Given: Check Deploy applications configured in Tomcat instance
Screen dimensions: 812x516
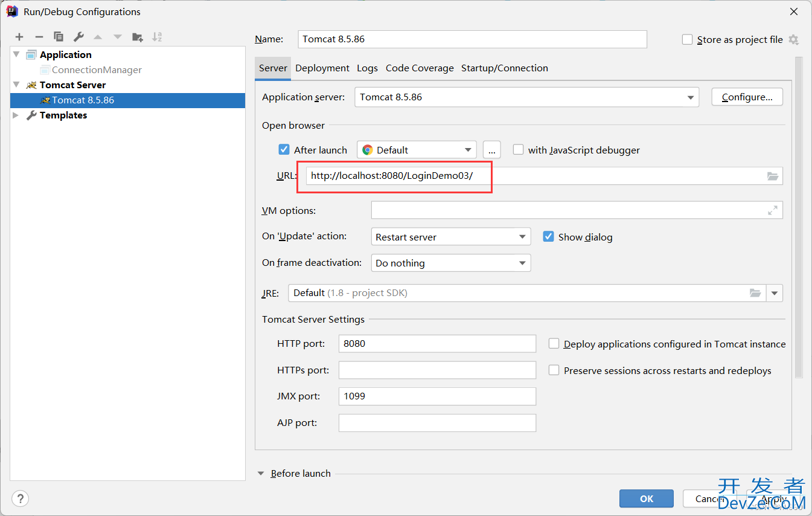Looking at the screenshot, I should click(x=554, y=344).
